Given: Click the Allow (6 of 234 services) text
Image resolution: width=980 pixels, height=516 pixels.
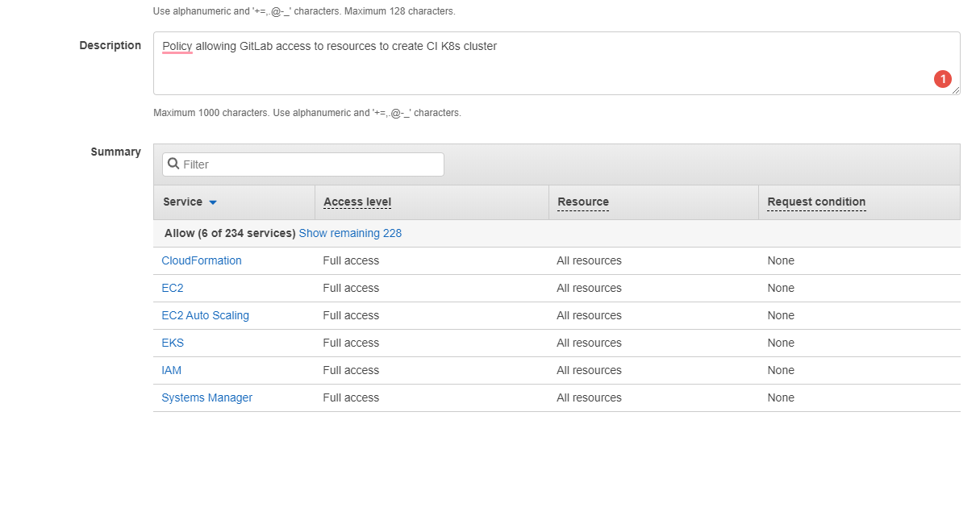Looking at the screenshot, I should pos(230,233).
